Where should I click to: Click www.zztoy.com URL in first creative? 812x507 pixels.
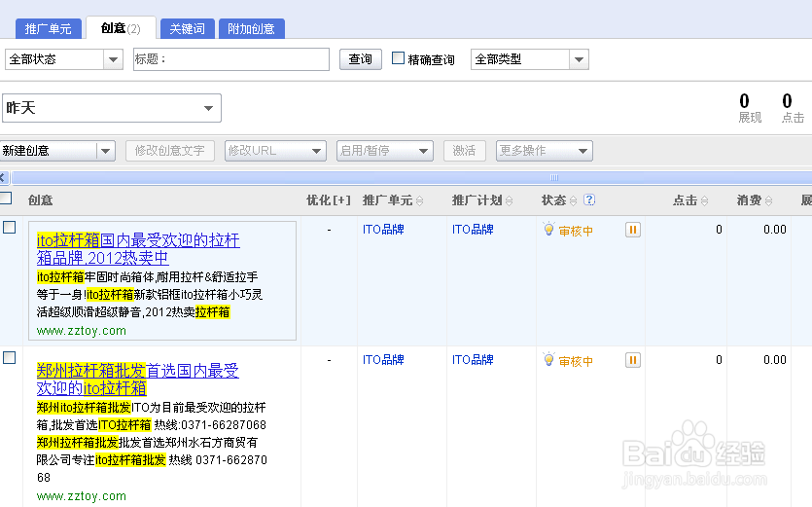(82, 331)
